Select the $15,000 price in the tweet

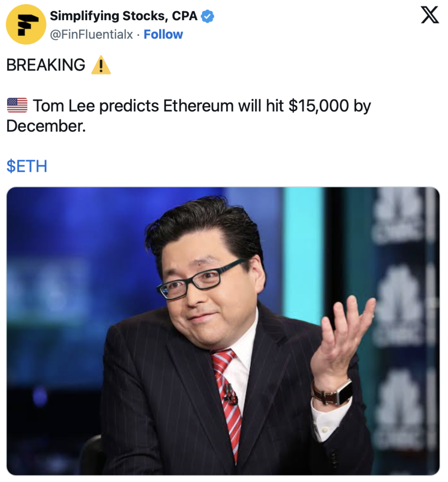coord(319,106)
